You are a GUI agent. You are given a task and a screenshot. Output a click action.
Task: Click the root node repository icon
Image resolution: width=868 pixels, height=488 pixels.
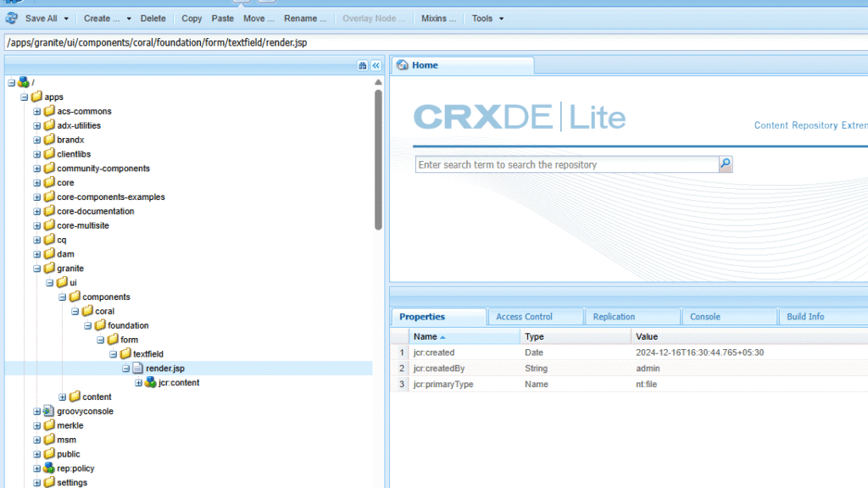coord(23,82)
